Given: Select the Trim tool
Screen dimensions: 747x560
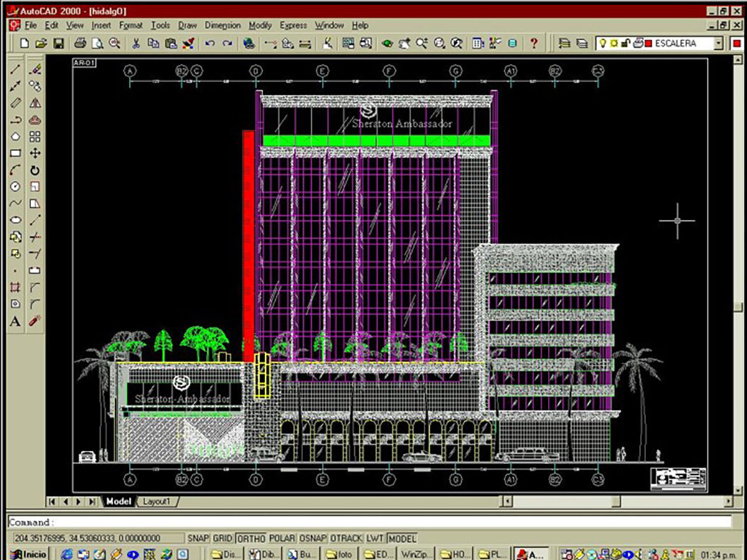Looking at the screenshot, I should coord(35,237).
